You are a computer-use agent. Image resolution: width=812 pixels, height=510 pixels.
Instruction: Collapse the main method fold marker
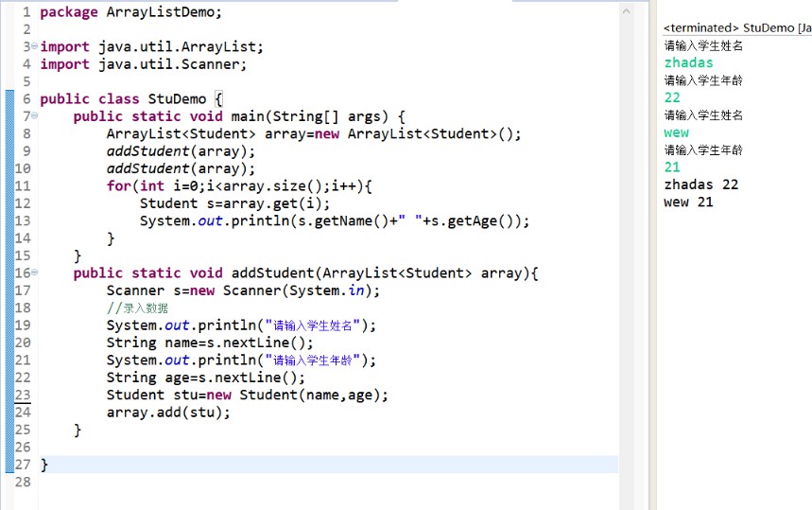pyautogui.click(x=34, y=115)
